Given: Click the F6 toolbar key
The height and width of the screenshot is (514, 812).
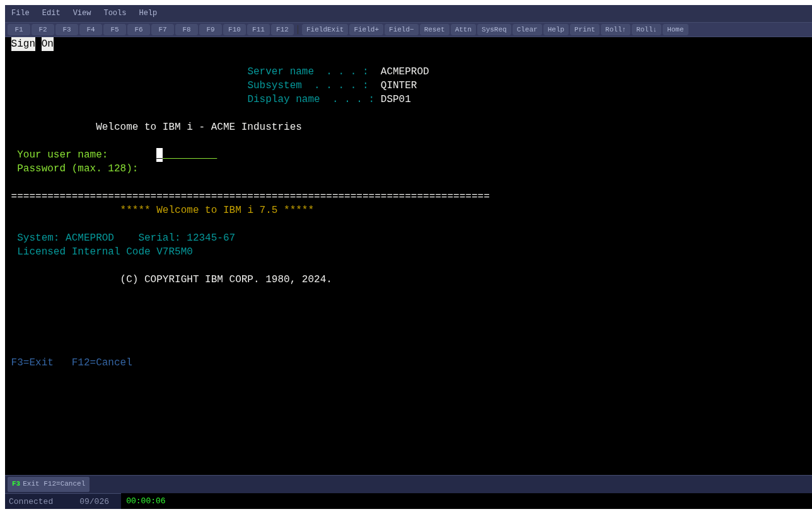Looking at the screenshot, I should [x=139, y=30].
